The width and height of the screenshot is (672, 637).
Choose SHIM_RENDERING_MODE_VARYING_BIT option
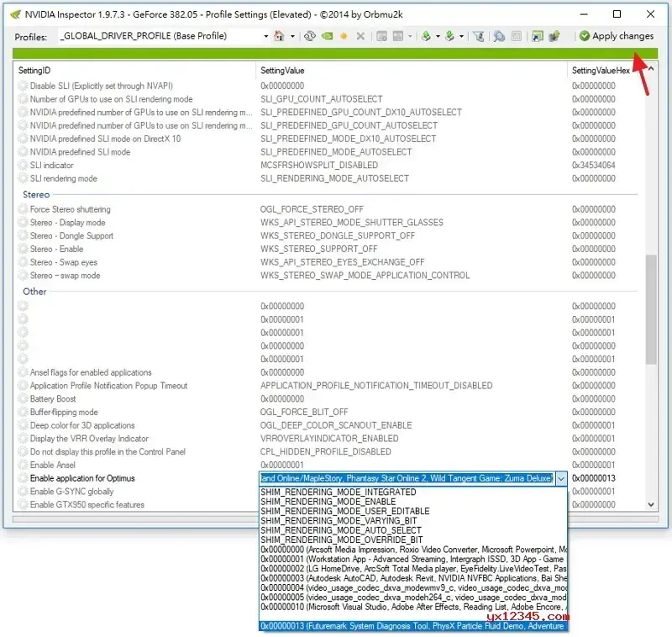pos(413,521)
